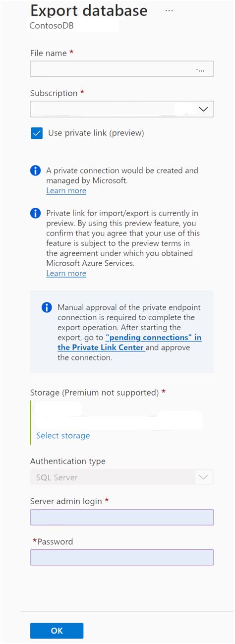Toggle the Use private link checkbox

[x=37, y=133]
